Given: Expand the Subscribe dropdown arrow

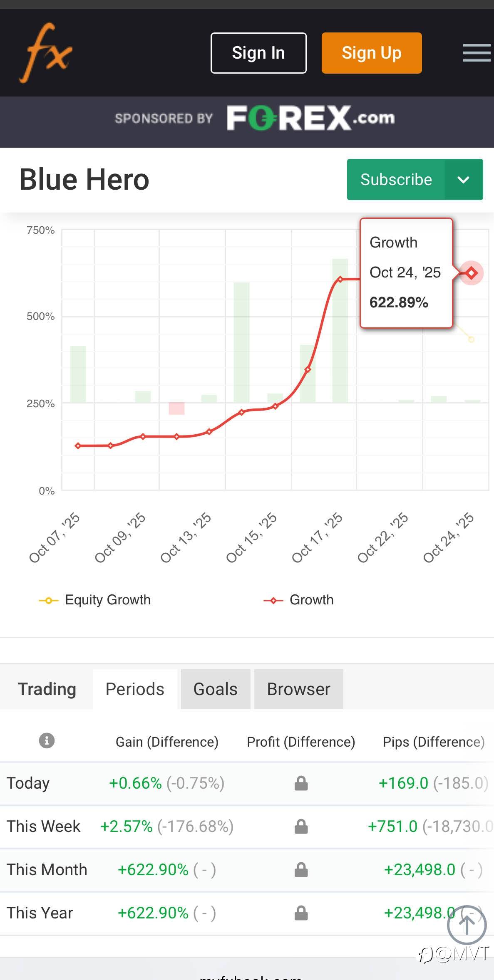Looking at the screenshot, I should [x=464, y=180].
